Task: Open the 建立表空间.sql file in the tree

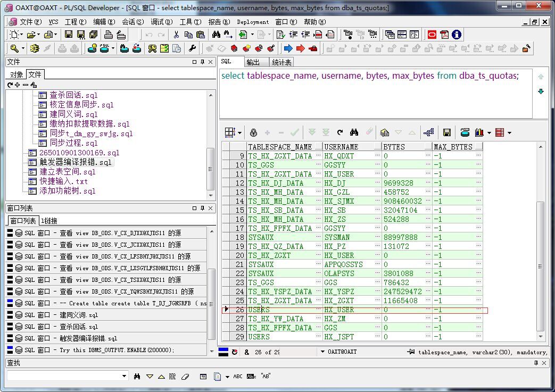Action: point(67,172)
